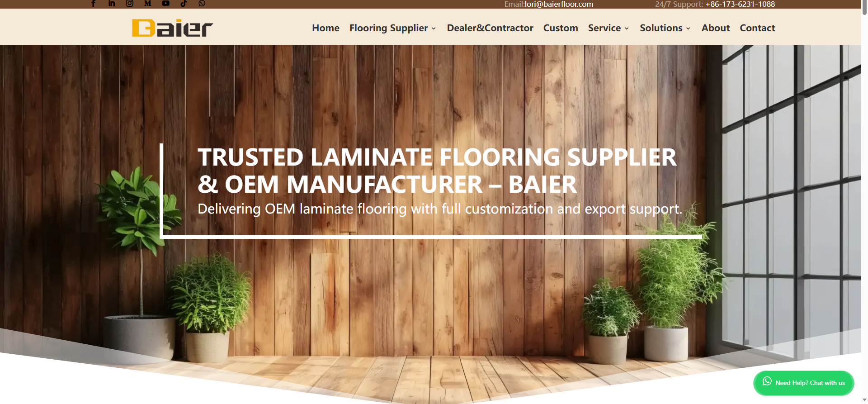Open the Dealer&Contractor menu item
This screenshot has width=868, height=404.
[490, 28]
